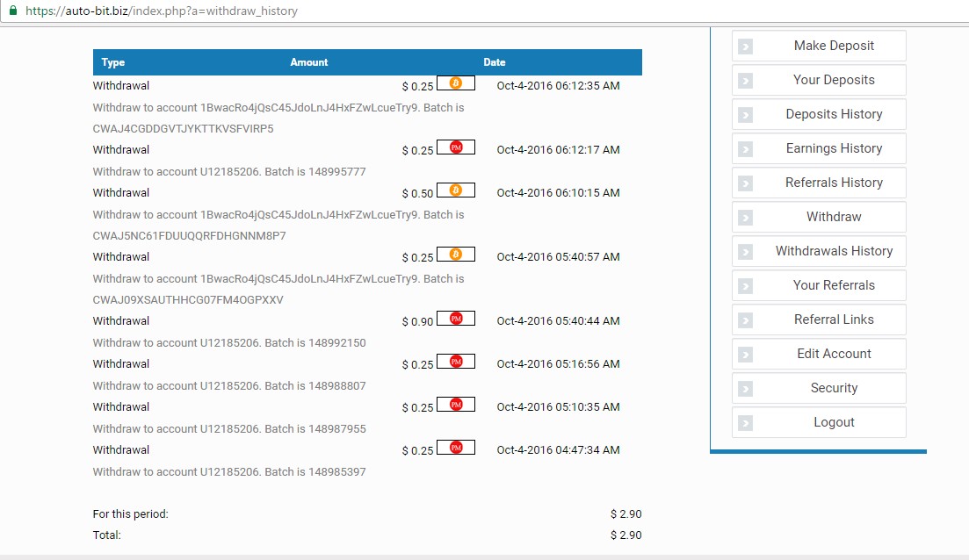Select the date Oct-4-2016 05:10:35 AM
969x560 pixels.
click(558, 407)
